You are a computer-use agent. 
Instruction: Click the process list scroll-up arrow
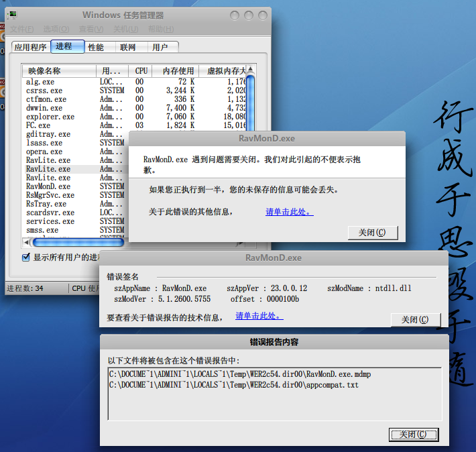point(251,70)
